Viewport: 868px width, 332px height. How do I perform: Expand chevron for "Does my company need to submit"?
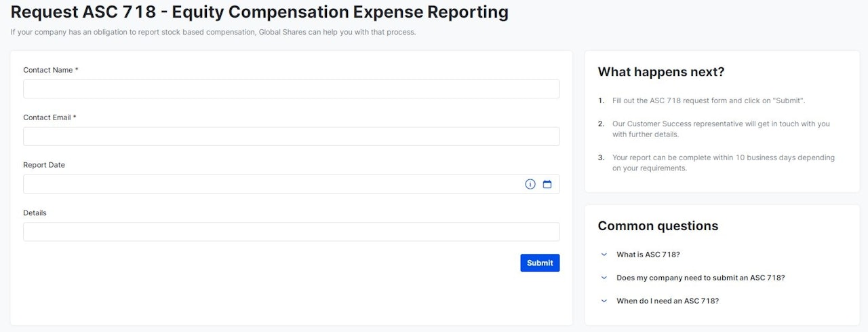tap(604, 278)
